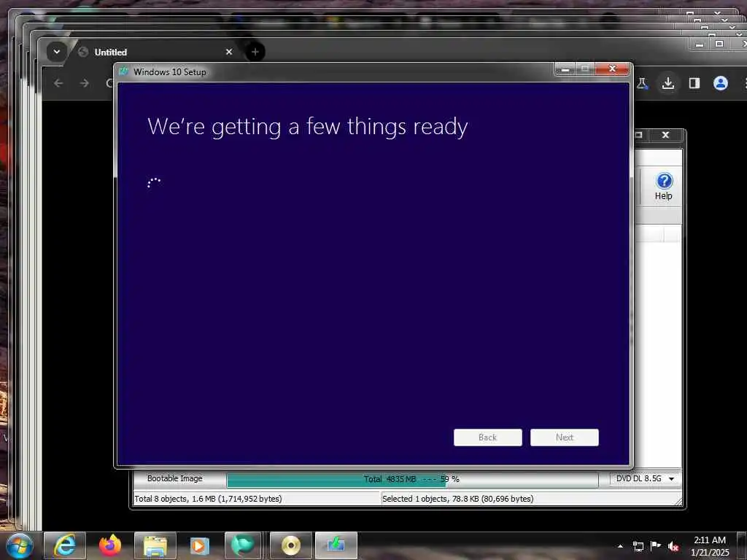
Task: Open the Windows Start menu orb
Action: [20, 546]
